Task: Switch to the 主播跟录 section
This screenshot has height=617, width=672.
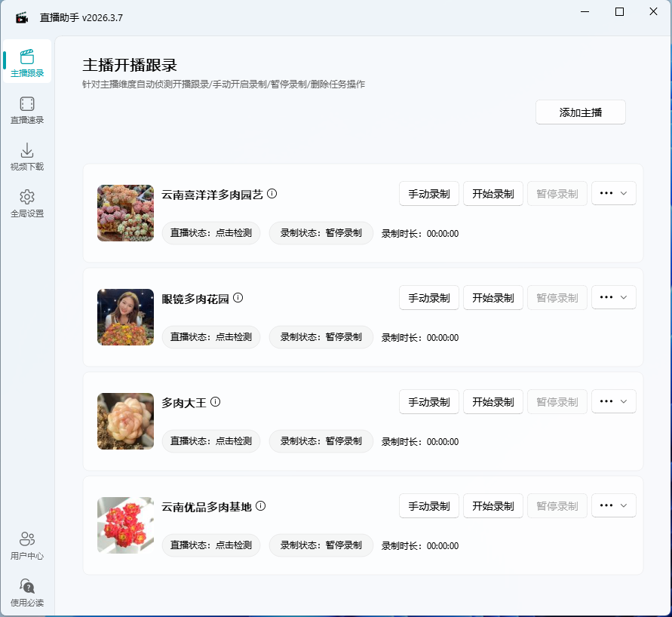Action: (27, 62)
